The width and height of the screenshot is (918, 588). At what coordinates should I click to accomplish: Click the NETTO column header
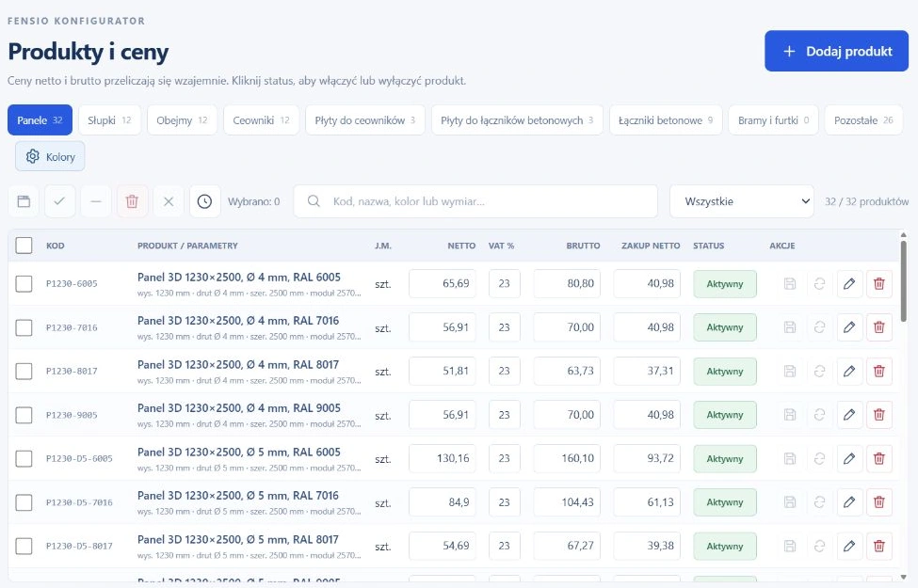(461, 246)
